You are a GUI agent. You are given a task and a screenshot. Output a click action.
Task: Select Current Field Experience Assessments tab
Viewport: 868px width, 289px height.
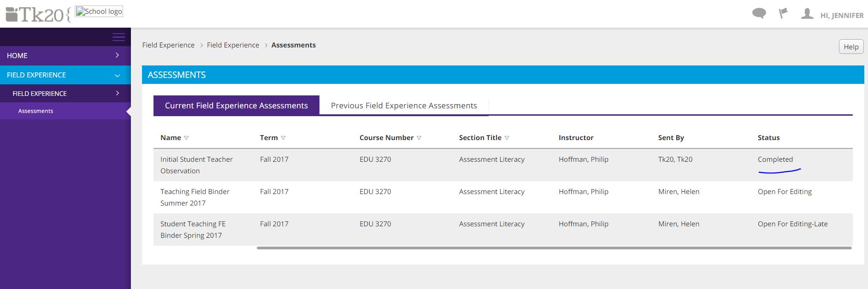click(x=236, y=106)
